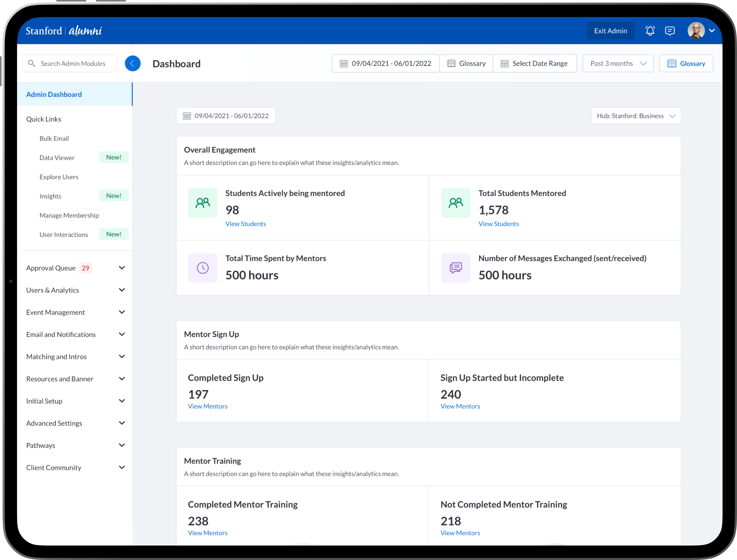Viewport: 737px width, 560px height.
Task: Click the clock icon for mentor time
Action: [202, 268]
